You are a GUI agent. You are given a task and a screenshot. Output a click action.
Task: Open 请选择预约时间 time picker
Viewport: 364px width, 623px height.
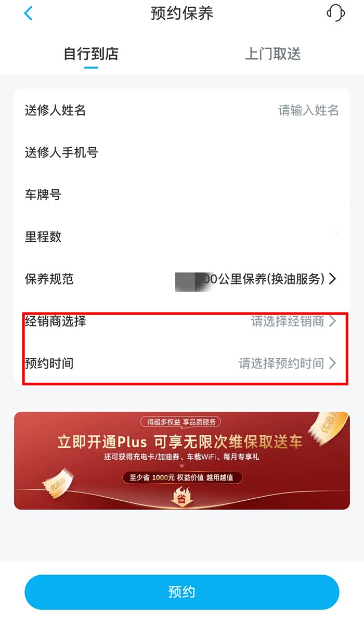click(288, 363)
